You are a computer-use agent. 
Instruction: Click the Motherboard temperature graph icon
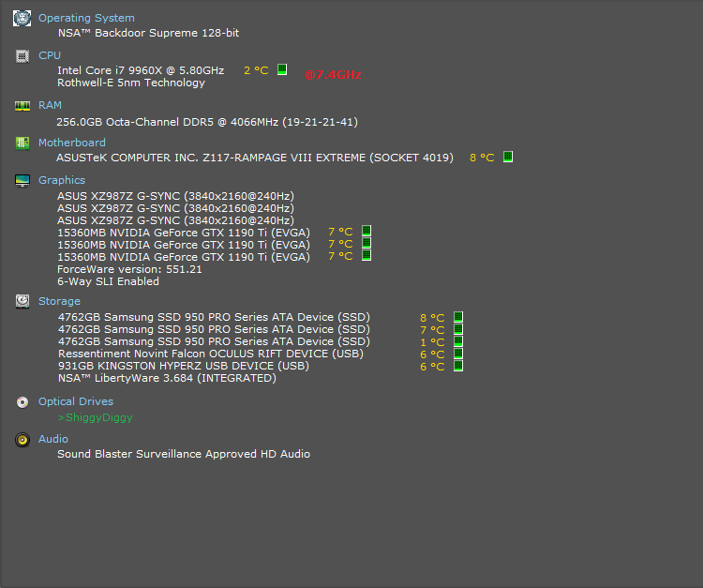[x=508, y=157]
